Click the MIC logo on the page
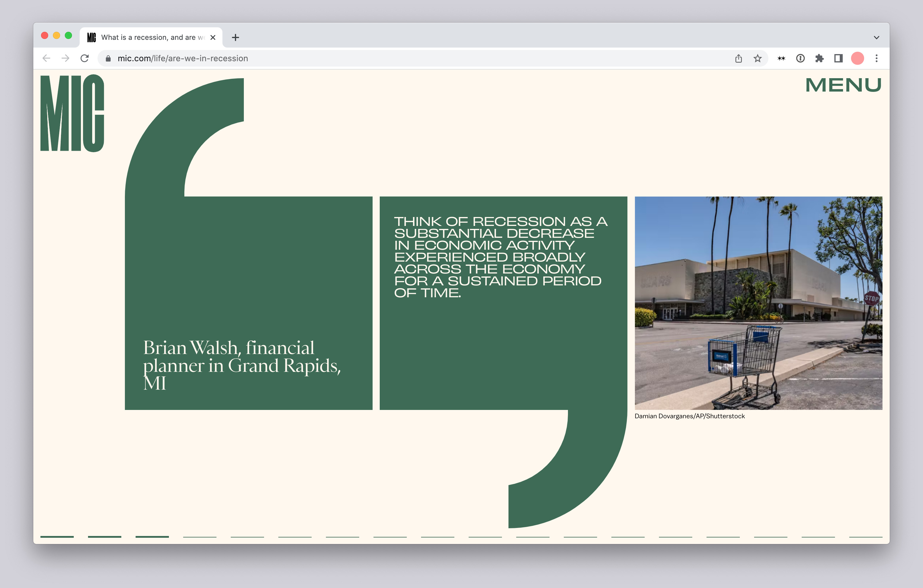 (72, 114)
